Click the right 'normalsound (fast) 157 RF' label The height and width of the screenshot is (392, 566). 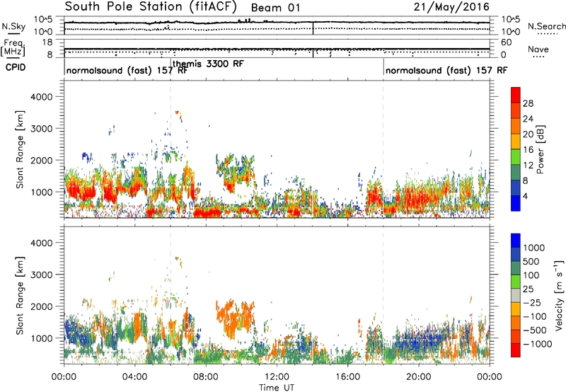click(446, 70)
